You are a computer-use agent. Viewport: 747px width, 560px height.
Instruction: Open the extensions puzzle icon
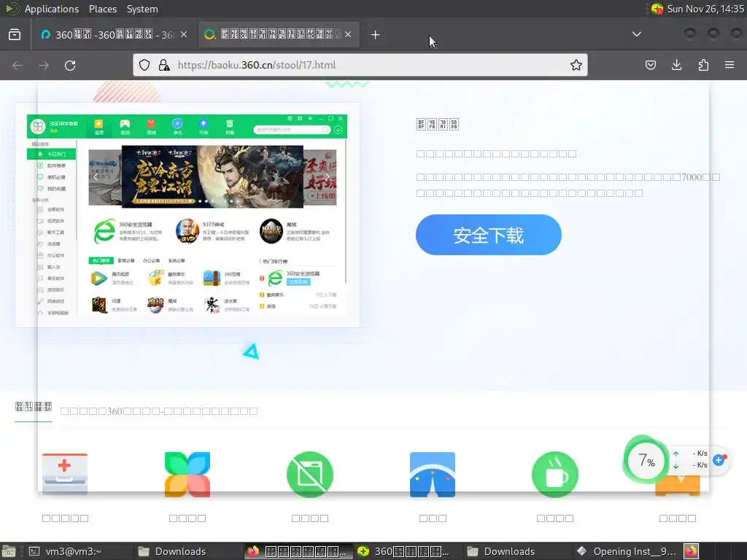[x=703, y=65]
